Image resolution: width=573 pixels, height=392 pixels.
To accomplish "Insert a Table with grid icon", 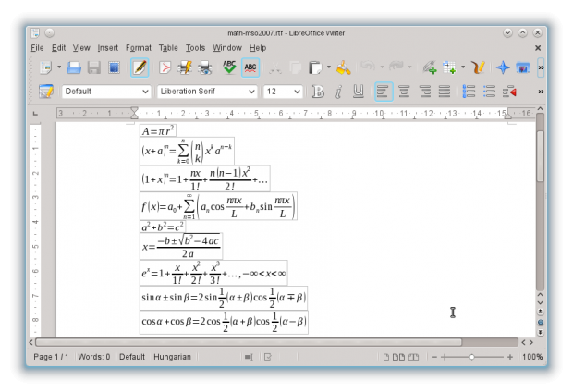I will click(449, 67).
